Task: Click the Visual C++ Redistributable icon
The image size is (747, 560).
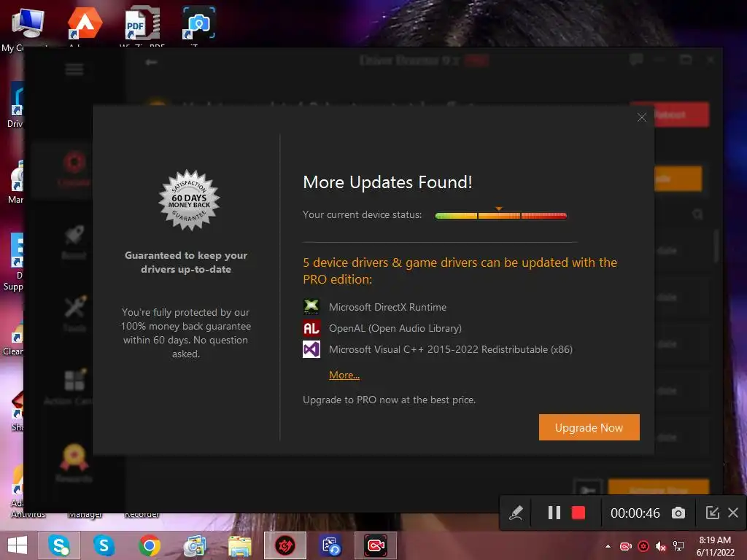Action: click(x=311, y=349)
